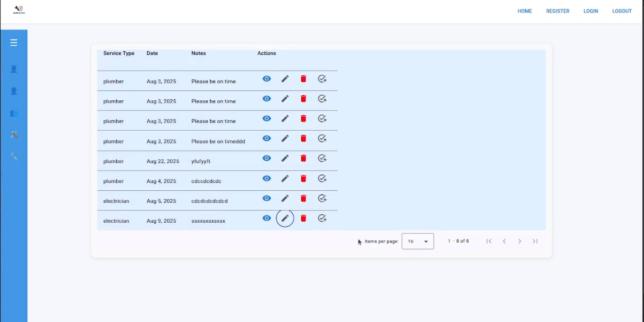Viewport: 644px width, 322px height.
Task: Edit the Aug 9, 2025 electrician request
Action: 285,218
